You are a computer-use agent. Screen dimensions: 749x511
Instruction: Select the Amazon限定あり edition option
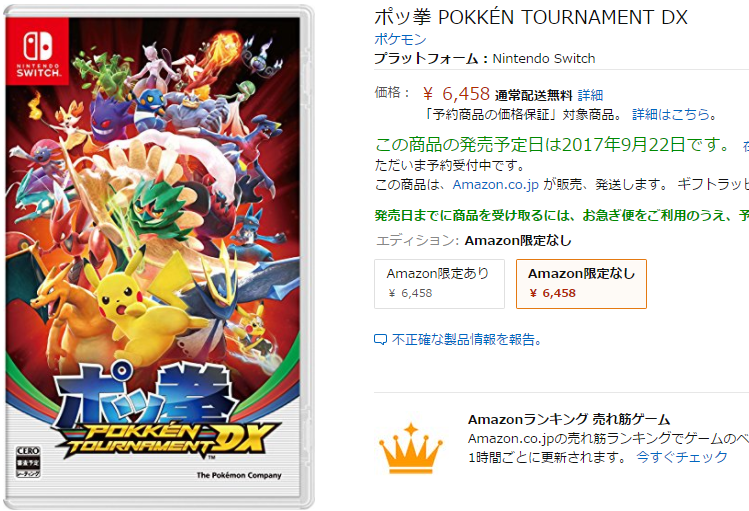[x=439, y=284]
